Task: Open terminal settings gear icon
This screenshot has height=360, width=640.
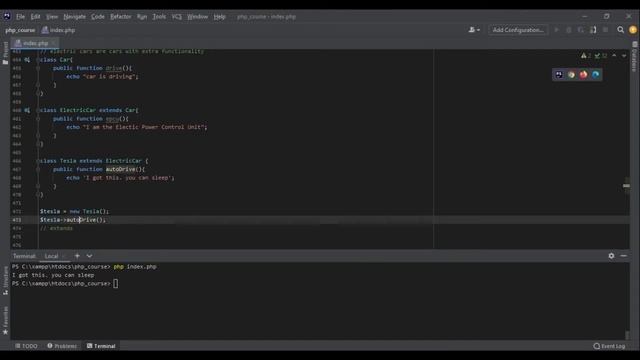Action: tap(611, 256)
